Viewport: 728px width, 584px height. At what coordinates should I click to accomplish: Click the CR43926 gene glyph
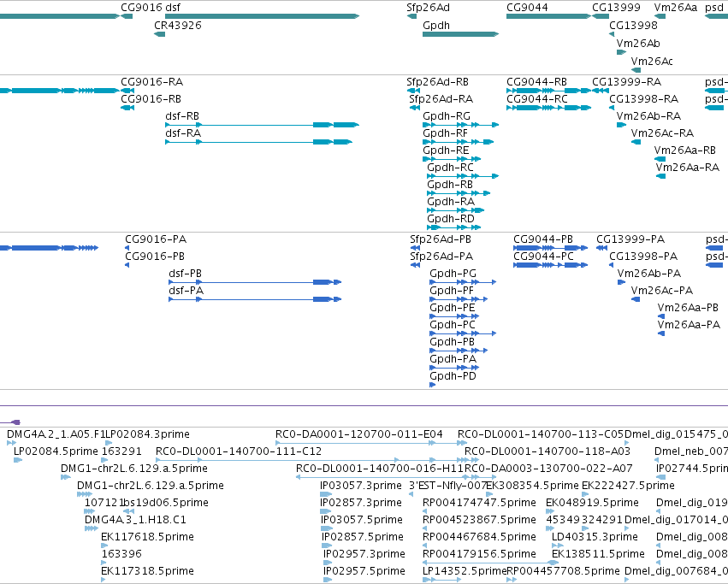[160, 34]
